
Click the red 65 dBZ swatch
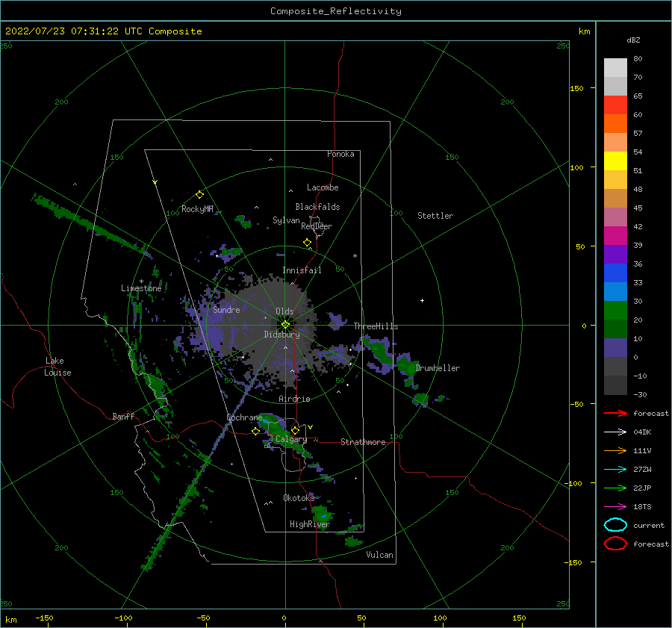615,105
